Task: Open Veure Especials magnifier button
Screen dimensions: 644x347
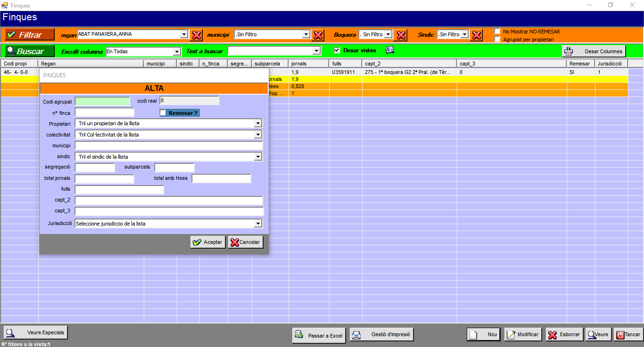Action: pos(36,332)
